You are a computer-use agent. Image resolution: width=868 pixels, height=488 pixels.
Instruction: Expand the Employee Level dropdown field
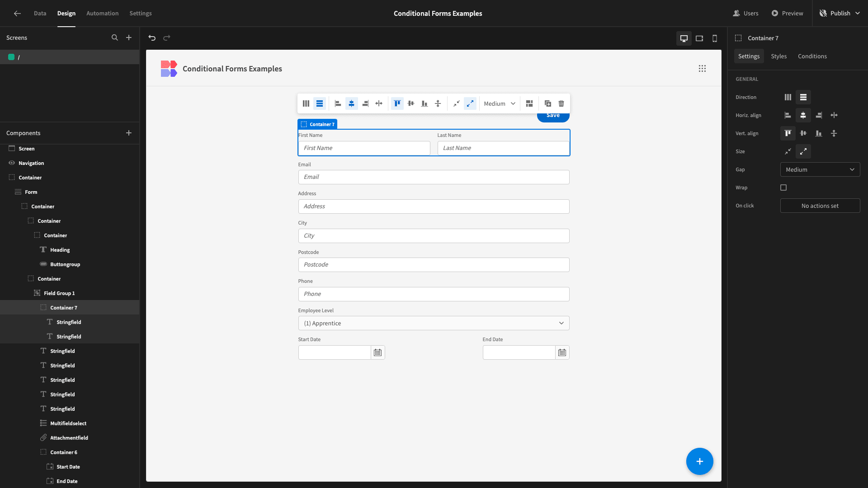[x=561, y=323]
